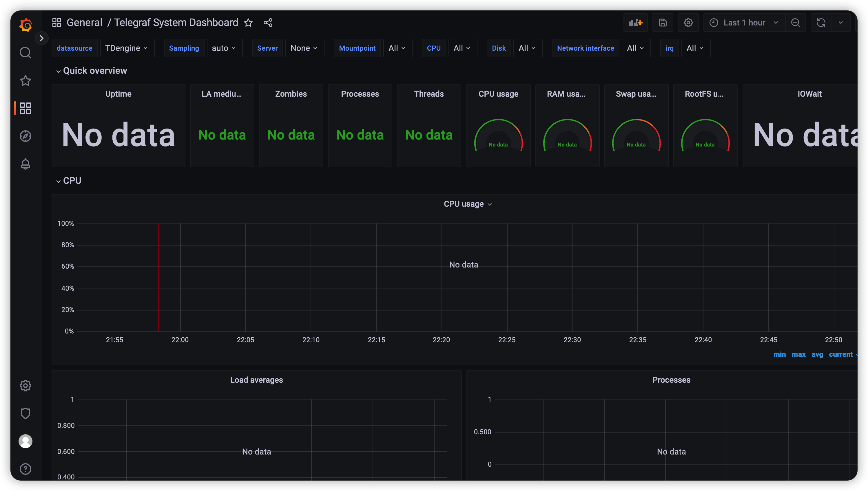This screenshot has height=491, width=868.
Task: Open the search panel
Action: coord(25,53)
